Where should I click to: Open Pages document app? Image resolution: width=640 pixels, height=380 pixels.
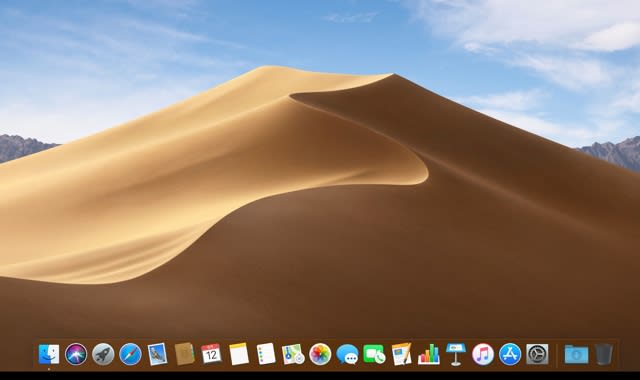click(x=402, y=354)
